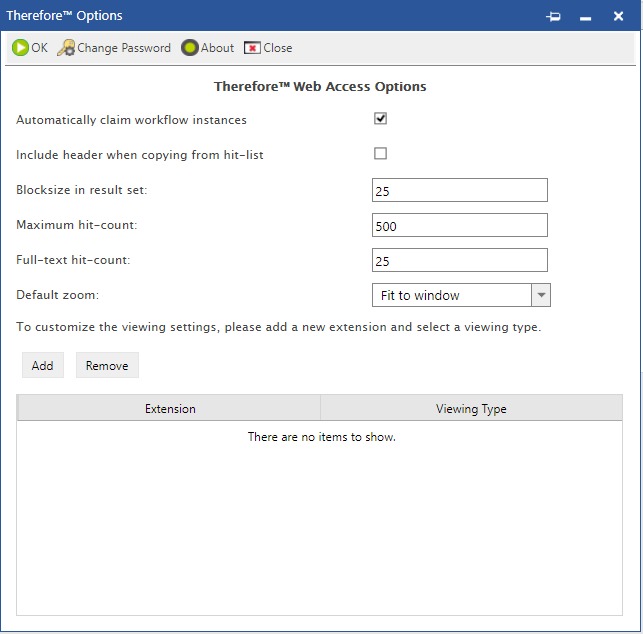This screenshot has height=634, width=643.
Task: Click the Therefore Web Access Options heading
Action: [320, 87]
